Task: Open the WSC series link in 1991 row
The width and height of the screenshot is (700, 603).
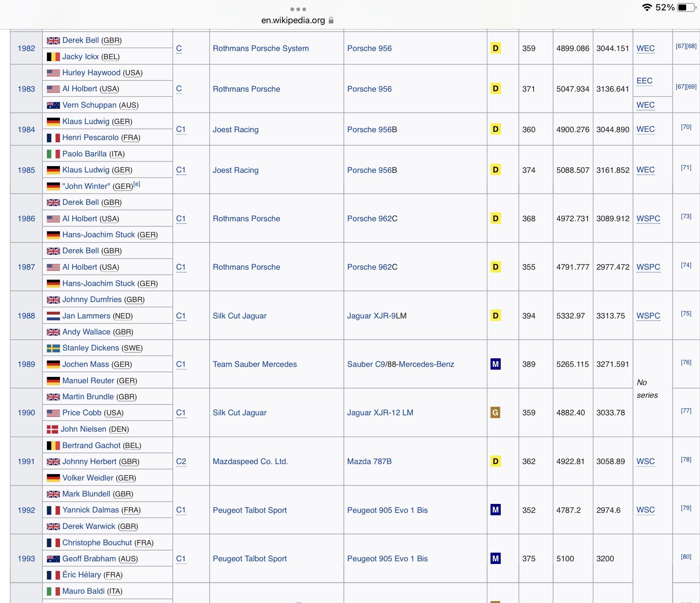Action: point(646,461)
